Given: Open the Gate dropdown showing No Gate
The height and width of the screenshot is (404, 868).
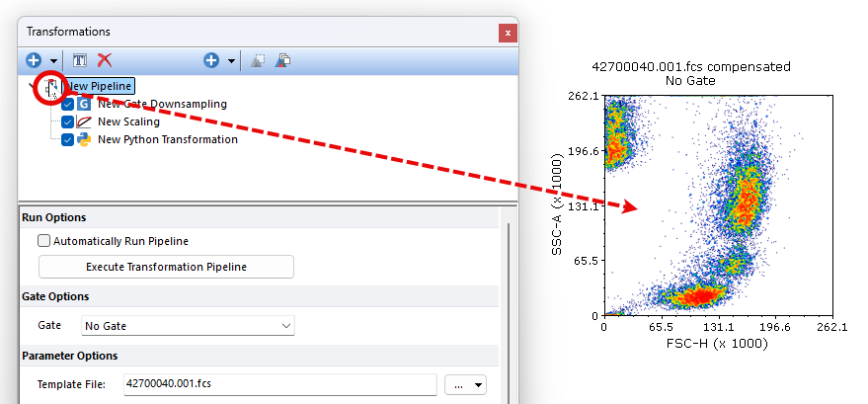Looking at the screenshot, I should coord(188,325).
